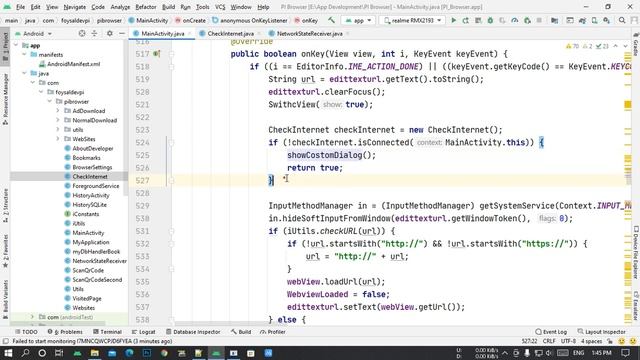Run the app with the green play button
This screenshot has width=640, height=360.
pos(453,20)
